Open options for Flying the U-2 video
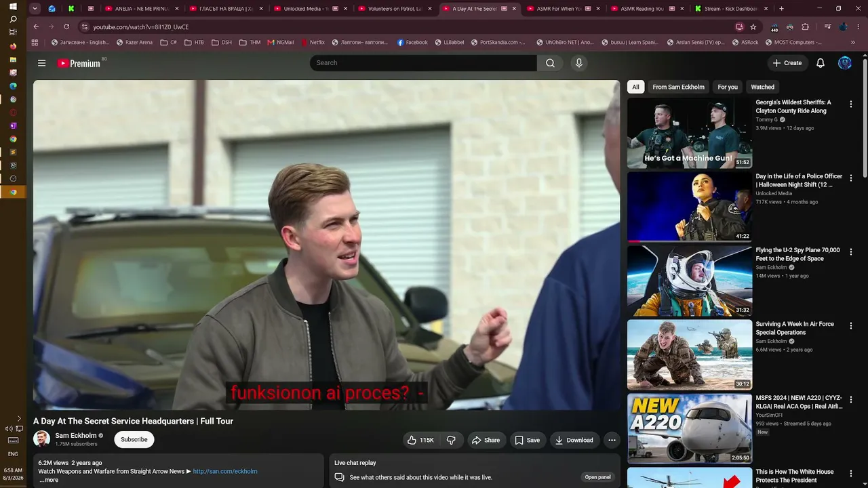Screen dimensions: 868x488 [851, 252]
